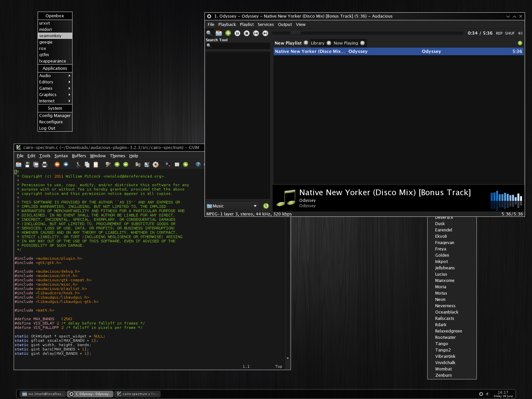Switch to the Now Playing tab
The image size is (532, 399).
pos(346,43)
